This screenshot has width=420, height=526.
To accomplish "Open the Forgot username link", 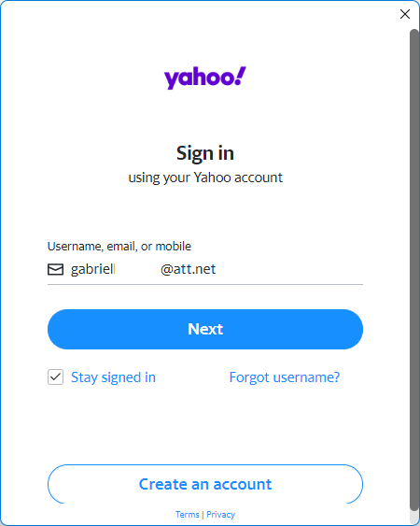I will pyautogui.click(x=285, y=377).
